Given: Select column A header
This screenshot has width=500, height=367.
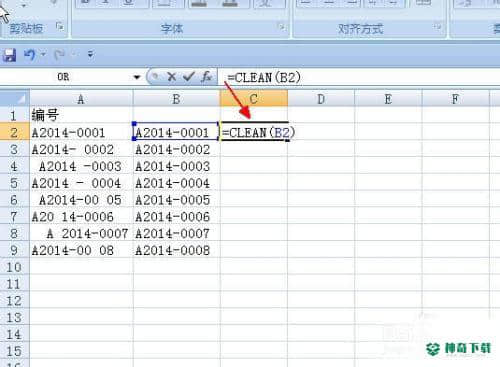Looking at the screenshot, I should 81,99.
